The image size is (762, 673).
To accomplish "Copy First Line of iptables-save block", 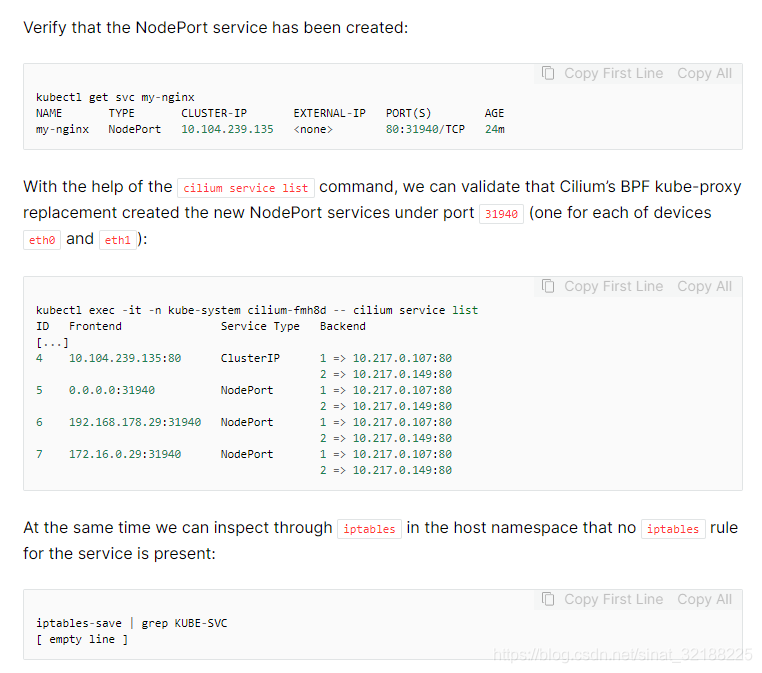I will 613,599.
